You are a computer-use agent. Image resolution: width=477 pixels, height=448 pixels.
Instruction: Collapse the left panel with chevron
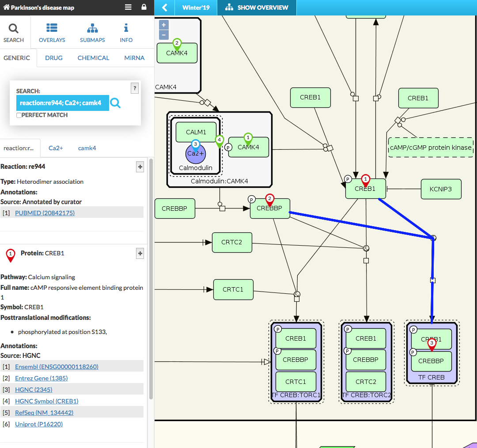pyautogui.click(x=164, y=8)
